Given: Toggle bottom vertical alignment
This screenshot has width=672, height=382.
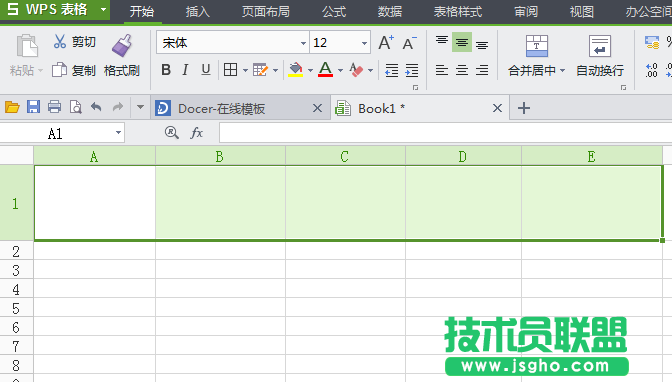Looking at the screenshot, I should pyautogui.click(x=482, y=44).
